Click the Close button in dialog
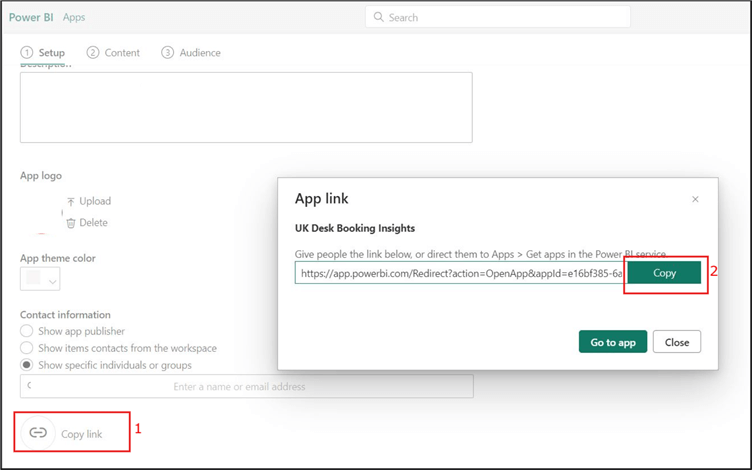752x470 pixels. pos(677,342)
